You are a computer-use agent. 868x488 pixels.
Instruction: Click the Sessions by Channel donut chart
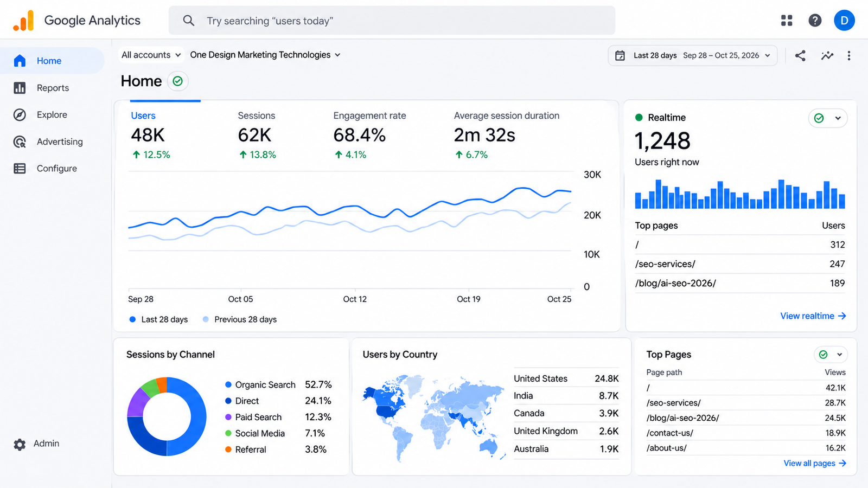pos(167,416)
